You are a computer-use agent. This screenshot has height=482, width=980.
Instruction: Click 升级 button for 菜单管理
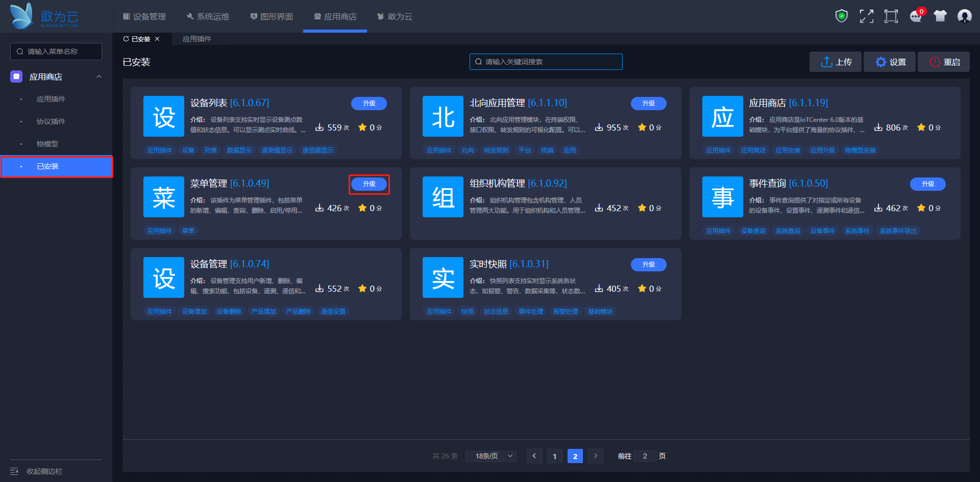pos(369,184)
